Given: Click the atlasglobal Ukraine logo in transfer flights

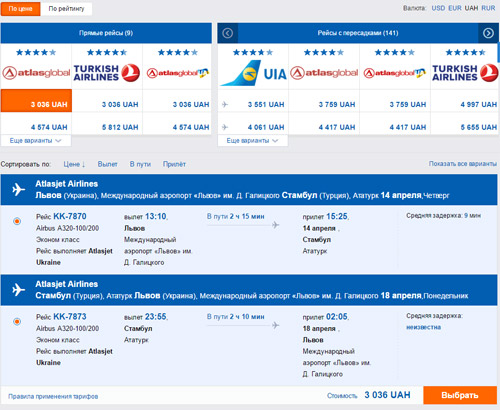Looking at the screenshot, I should (395, 73).
